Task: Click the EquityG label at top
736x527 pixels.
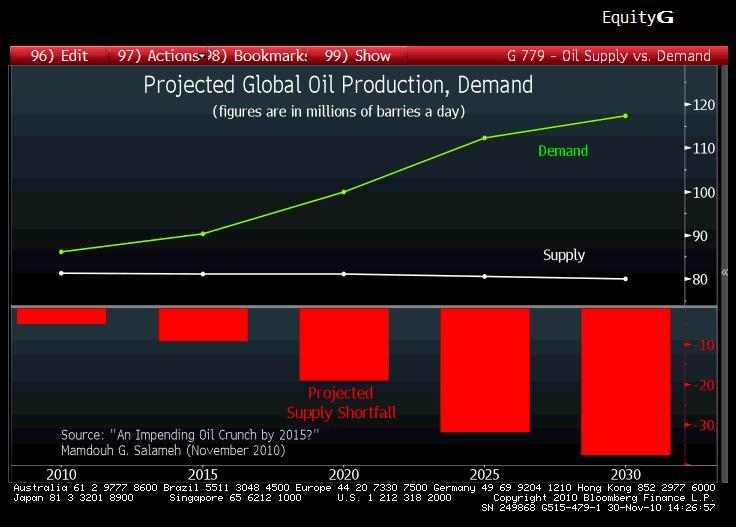Action: 637,18
